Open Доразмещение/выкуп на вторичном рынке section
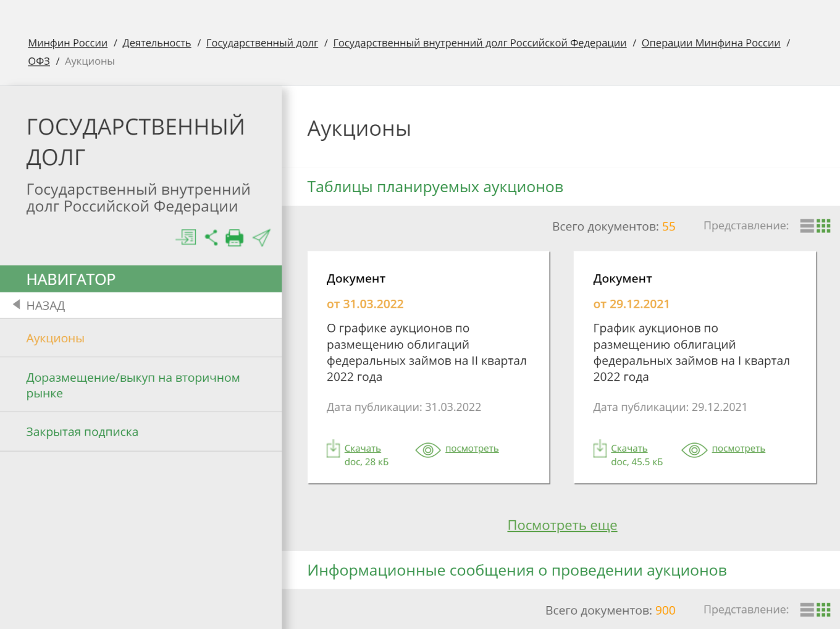 133,384
